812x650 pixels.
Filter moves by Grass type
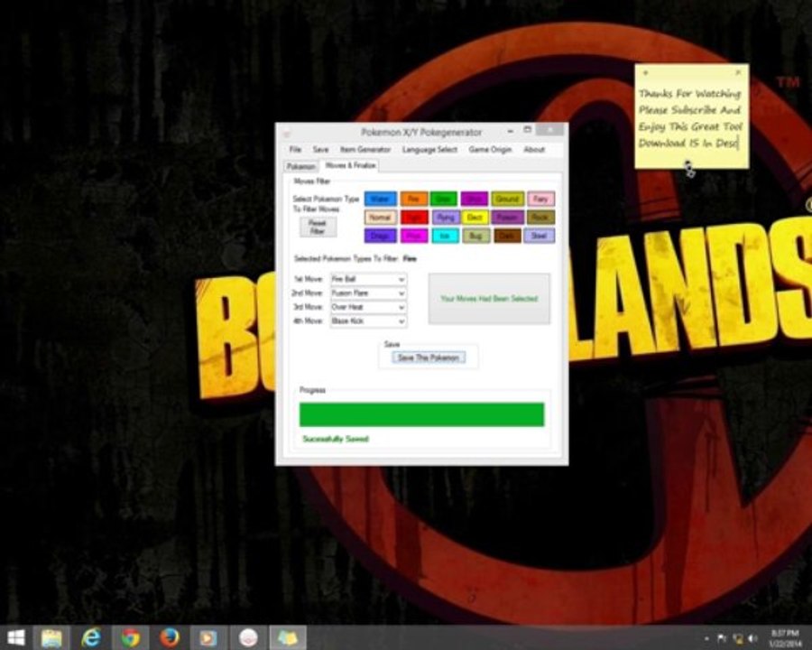point(443,199)
